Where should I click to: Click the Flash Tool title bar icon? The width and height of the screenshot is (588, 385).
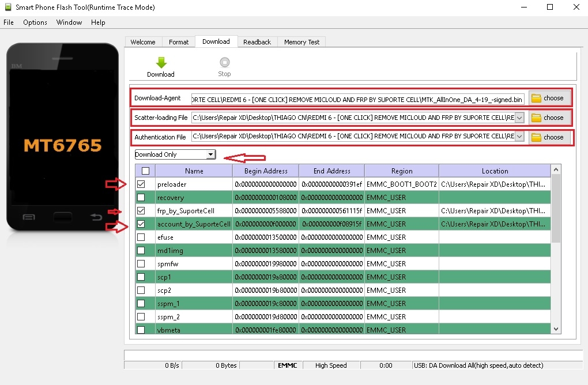tap(8, 7)
